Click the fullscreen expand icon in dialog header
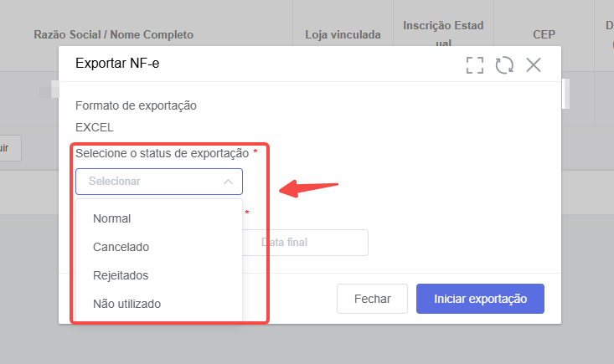The image size is (614, 364). click(475, 65)
